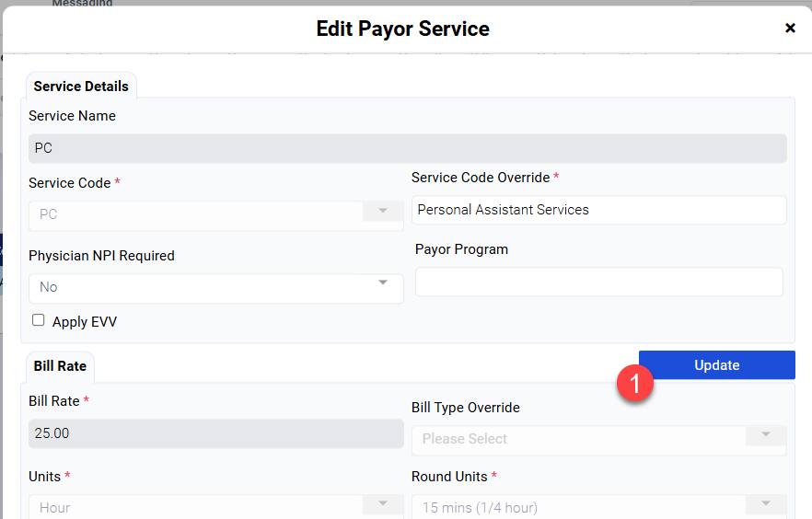Click the Bill Type Override dropdown arrow
This screenshot has height=519, width=812.
pos(766,434)
